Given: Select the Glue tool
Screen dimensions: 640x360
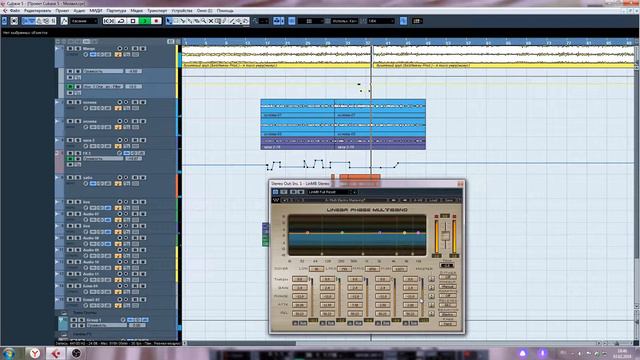Looking at the screenshot, I should coord(190,21).
